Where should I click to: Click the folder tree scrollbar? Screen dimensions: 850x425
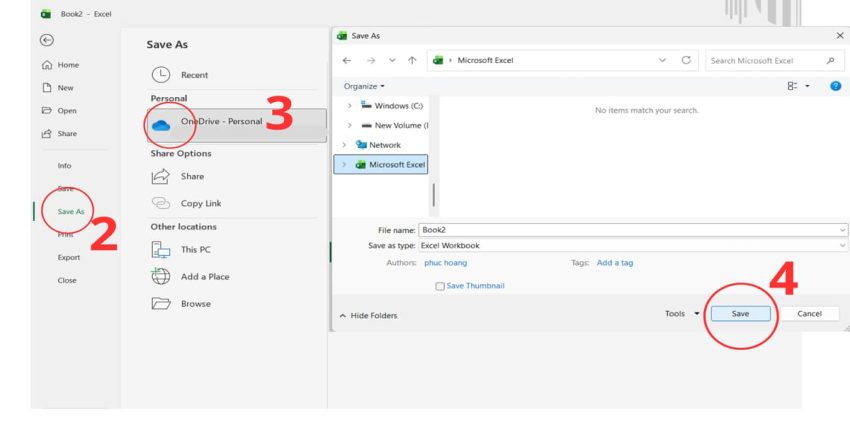coord(434,195)
